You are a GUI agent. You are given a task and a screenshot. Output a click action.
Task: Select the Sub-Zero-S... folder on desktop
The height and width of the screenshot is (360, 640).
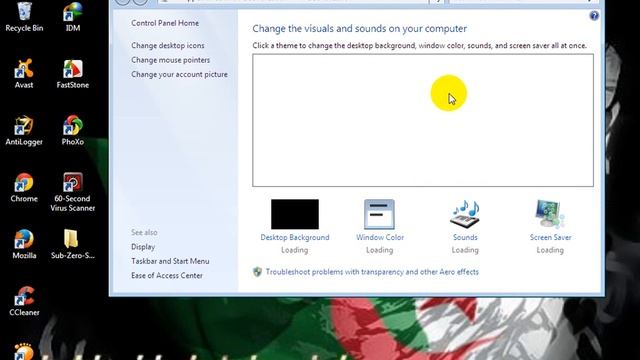click(x=73, y=244)
